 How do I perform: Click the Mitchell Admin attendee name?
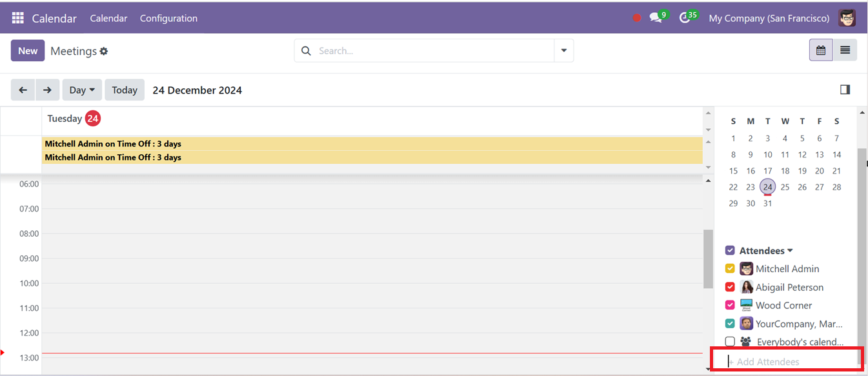[787, 269]
